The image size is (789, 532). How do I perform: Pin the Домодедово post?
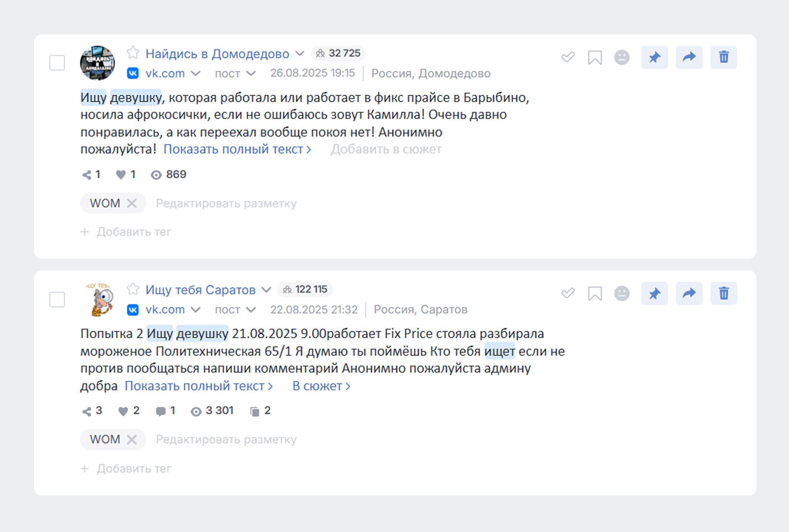click(x=654, y=57)
